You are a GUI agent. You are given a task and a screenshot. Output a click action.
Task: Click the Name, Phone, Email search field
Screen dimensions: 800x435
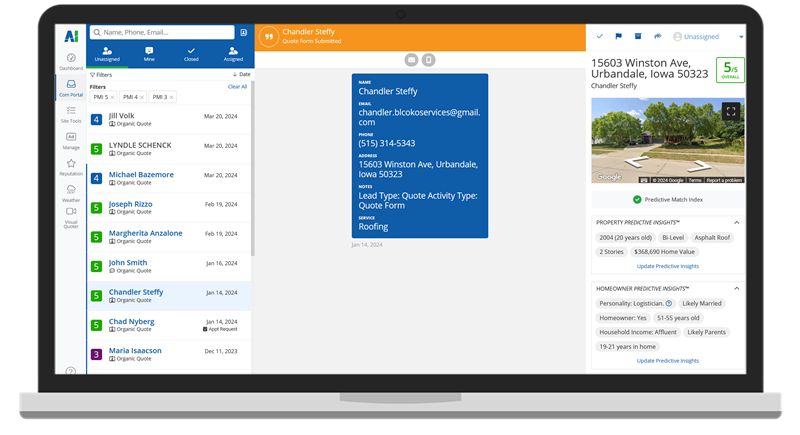pyautogui.click(x=162, y=33)
